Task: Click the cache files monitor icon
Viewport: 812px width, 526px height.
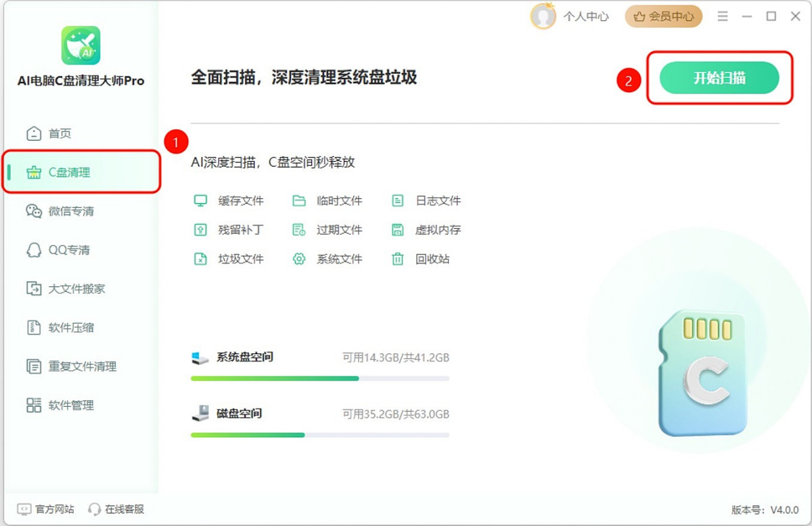Action: tap(200, 200)
